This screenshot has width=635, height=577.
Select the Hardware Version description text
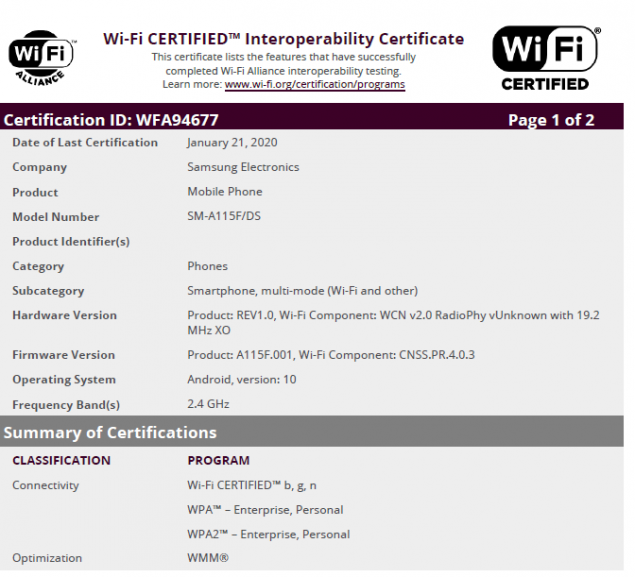click(393, 322)
